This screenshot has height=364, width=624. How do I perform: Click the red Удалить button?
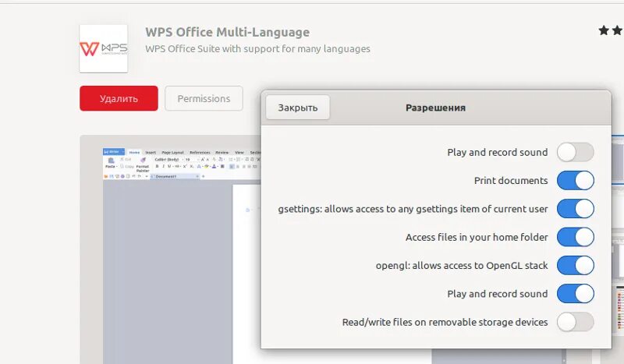119,98
